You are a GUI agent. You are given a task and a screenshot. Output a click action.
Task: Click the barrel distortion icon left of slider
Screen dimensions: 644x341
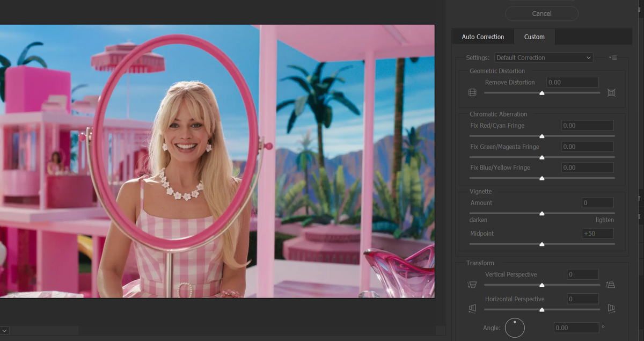[472, 92]
